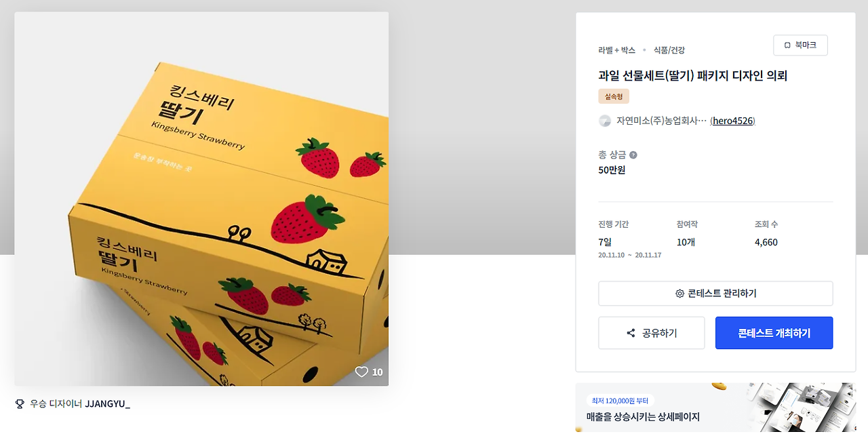Screen dimensions: 868x436
Task: Click the 공유하기 share button
Action: click(651, 333)
